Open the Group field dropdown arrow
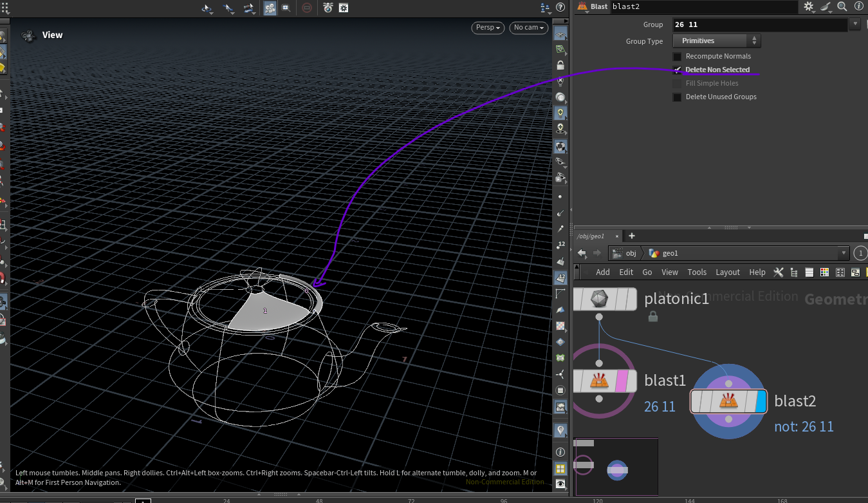 click(854, 24)
